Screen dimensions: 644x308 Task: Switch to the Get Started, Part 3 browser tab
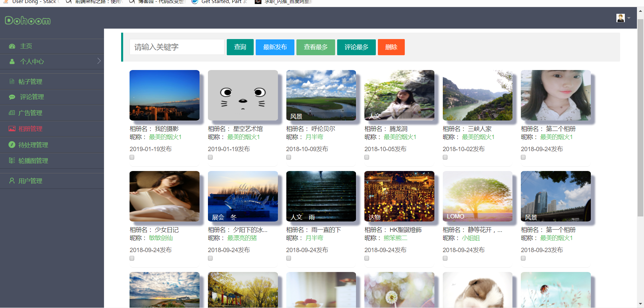(x=219, y=2)
